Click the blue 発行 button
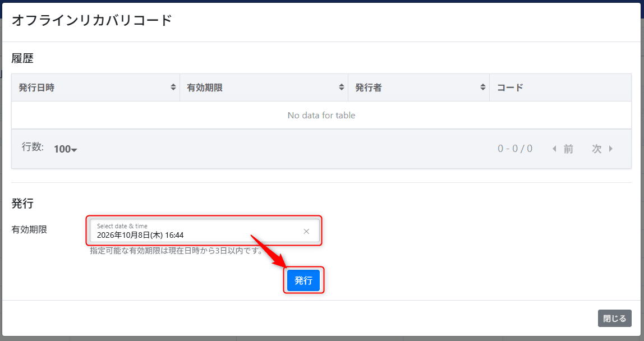Screen dimensions: 644x341 click(303, 280)
